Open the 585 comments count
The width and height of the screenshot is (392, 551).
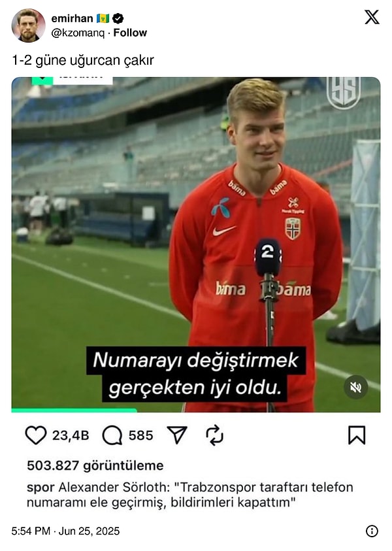point(141,435)
